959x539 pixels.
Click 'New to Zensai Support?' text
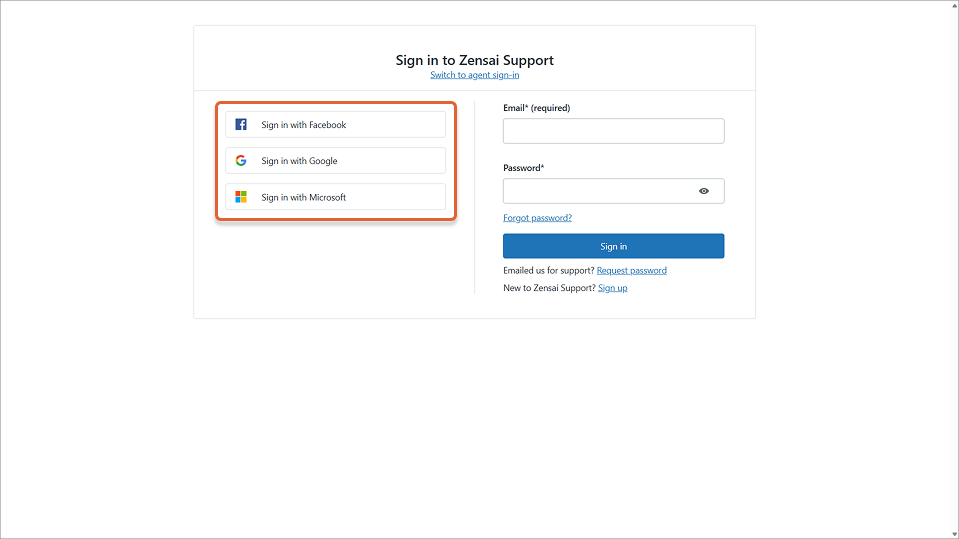[549, 288]
